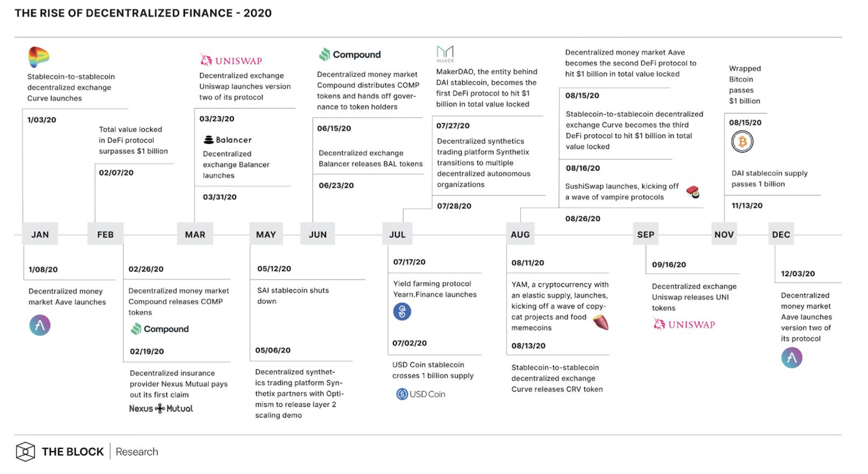Viewport: 868px width, 474px height.
Task: Click the rainbow Curve logo icon
Action: tap(38, 57)
